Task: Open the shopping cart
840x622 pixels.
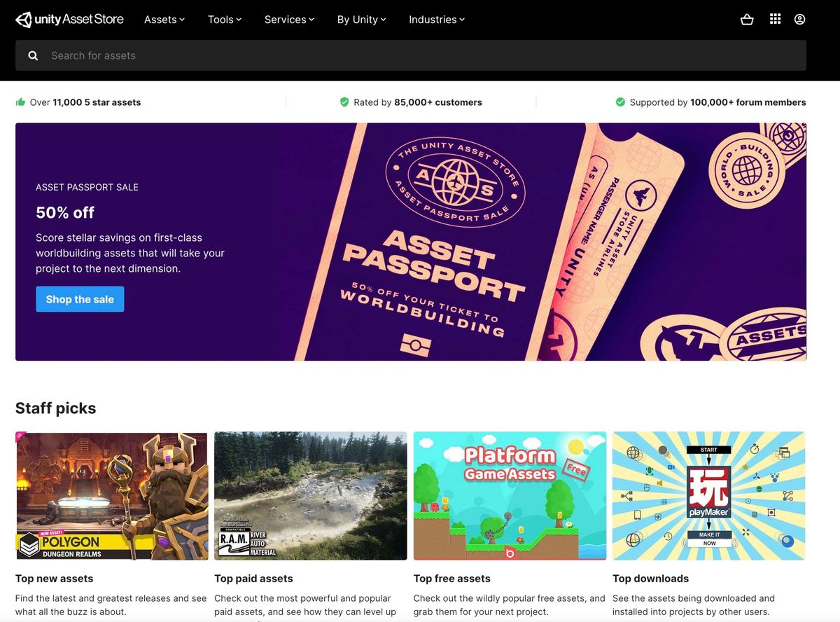Action: [747, 20]
